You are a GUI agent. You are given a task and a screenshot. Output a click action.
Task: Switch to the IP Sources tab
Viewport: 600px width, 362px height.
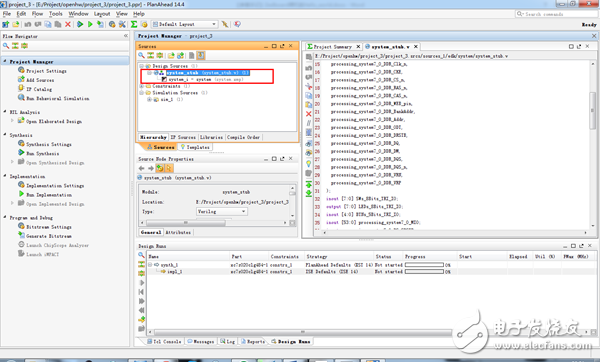tap(183, 137)
